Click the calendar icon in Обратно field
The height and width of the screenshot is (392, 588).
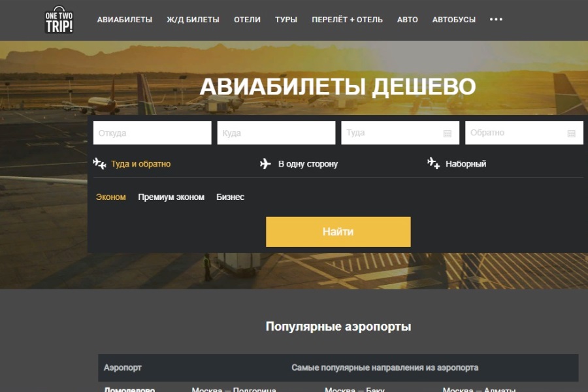[571, 133]
